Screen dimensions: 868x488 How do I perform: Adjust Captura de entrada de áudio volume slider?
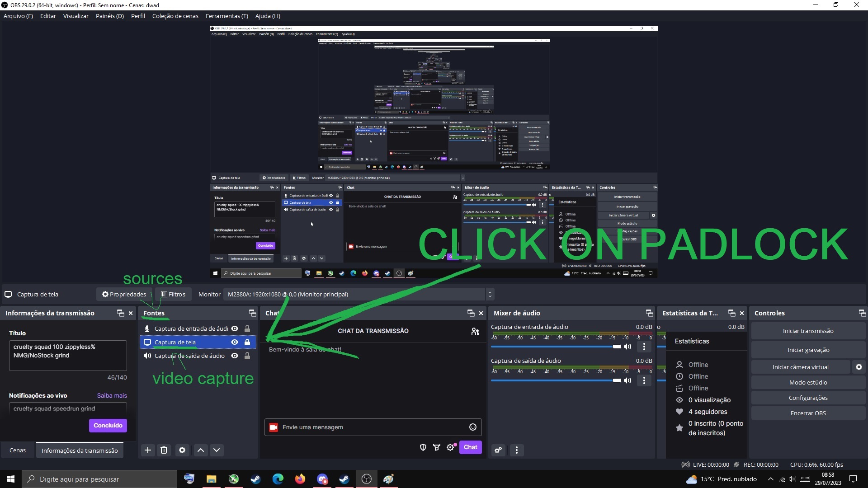617,347
